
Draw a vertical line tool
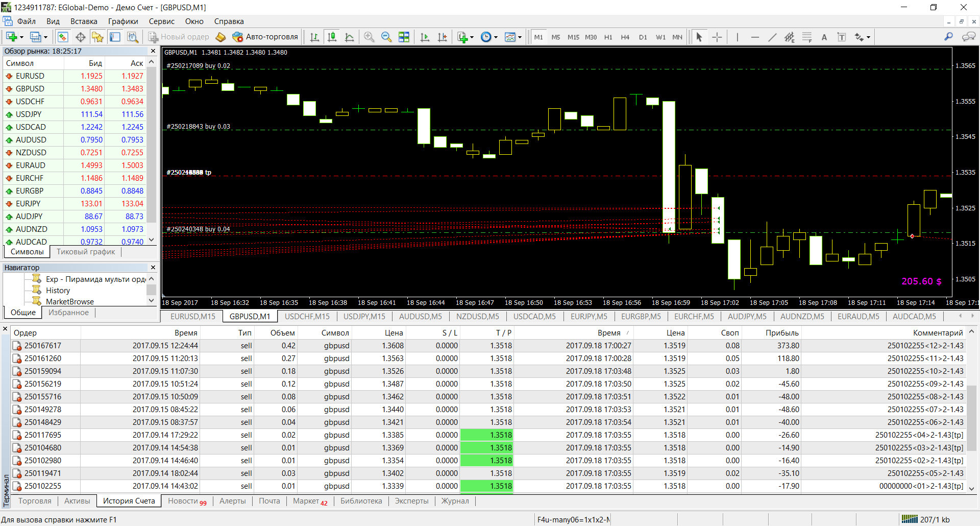[738, 37]
